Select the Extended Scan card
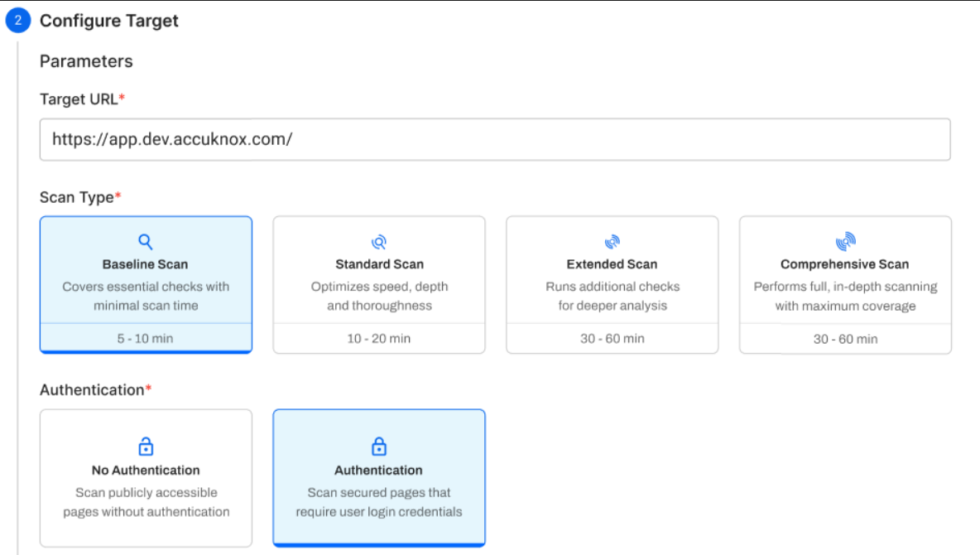This screenshot has height=555, width=980. coord(612,282)
